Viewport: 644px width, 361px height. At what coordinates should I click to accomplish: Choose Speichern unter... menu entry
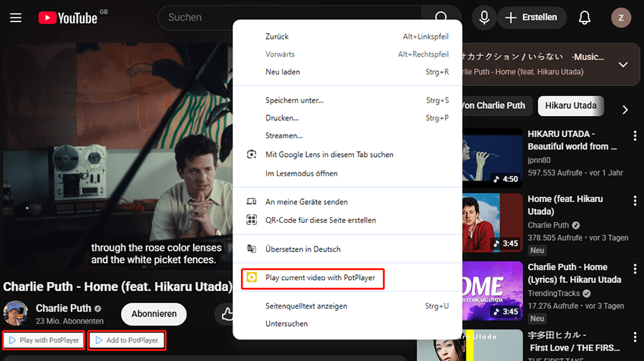[x=348, y=100]
